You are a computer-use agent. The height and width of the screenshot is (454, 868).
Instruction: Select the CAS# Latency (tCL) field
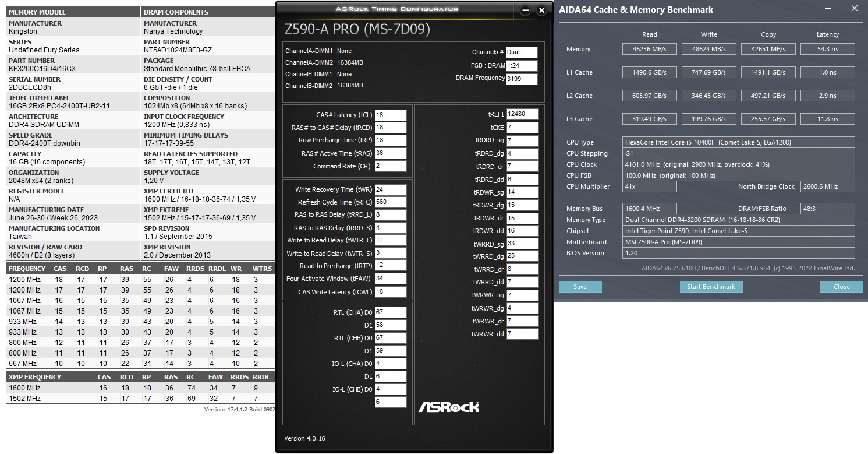tap(391, 115)
